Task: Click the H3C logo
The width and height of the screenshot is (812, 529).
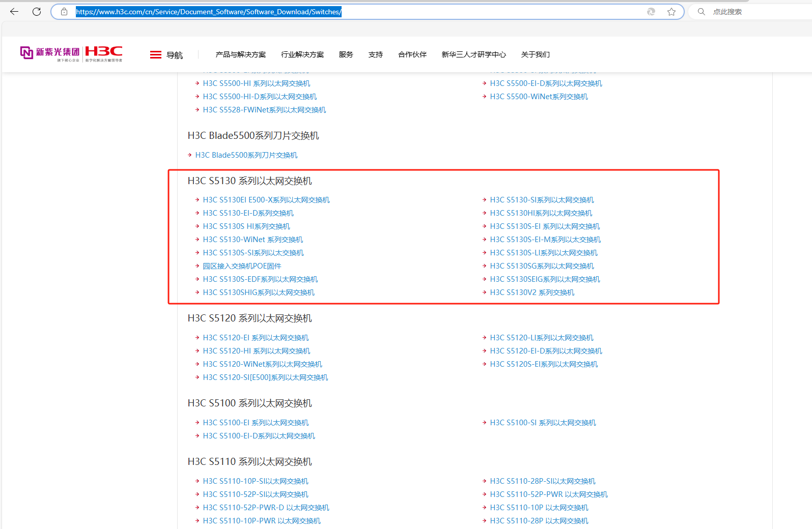Action: (104, 53)
